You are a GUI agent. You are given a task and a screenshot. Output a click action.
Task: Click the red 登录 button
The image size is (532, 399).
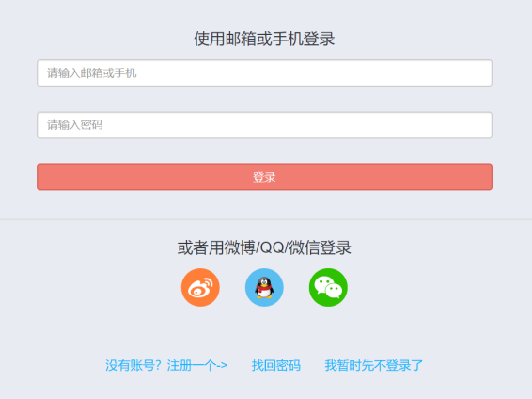pyautogui.click(x=264, y=177)
